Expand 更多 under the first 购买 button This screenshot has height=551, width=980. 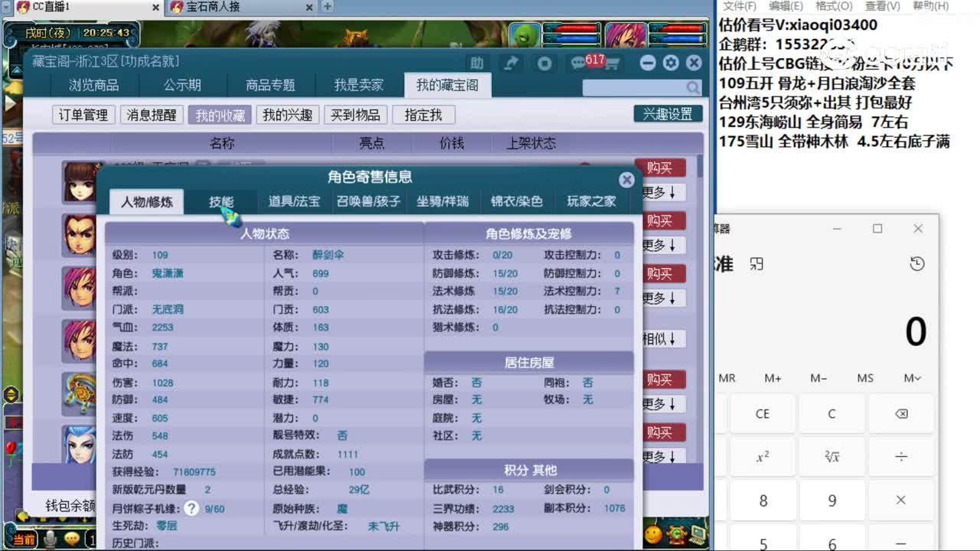[x=663, y=192]
